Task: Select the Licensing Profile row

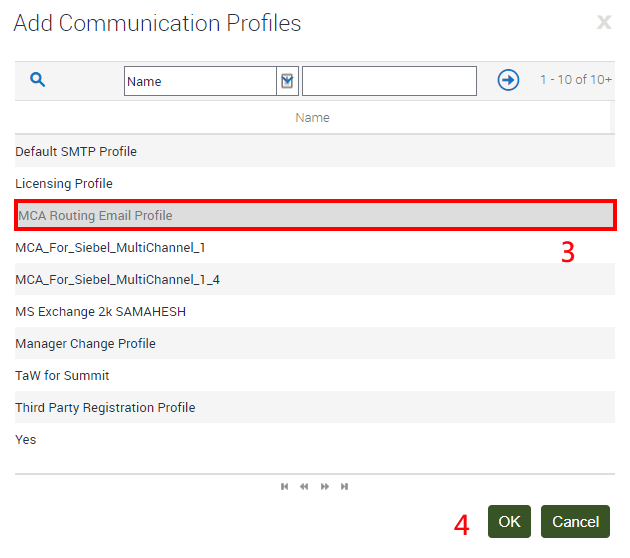Action: click(x=315, y=184)
